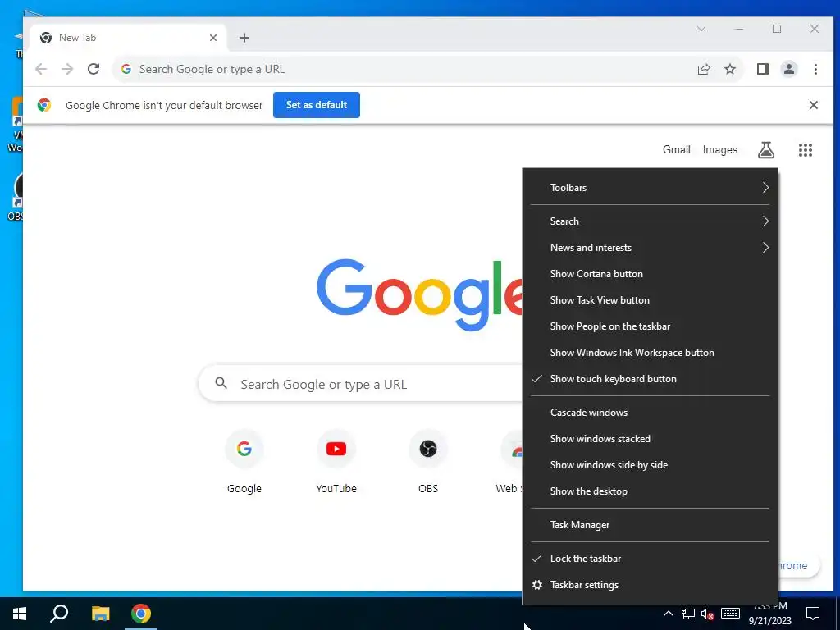Open the YouTube shortcut tile
The image size is (840, 630).
pyautogui.click(x=336, y=463)
